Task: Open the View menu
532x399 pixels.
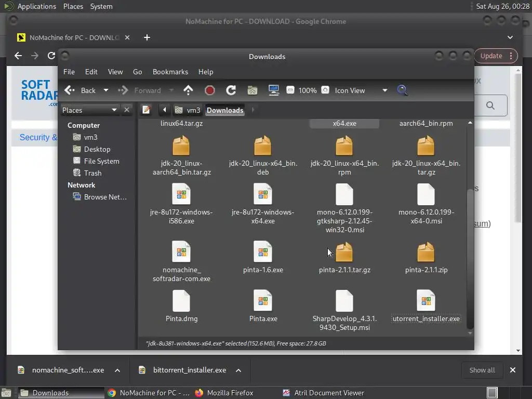Action: tap(115, 72)
